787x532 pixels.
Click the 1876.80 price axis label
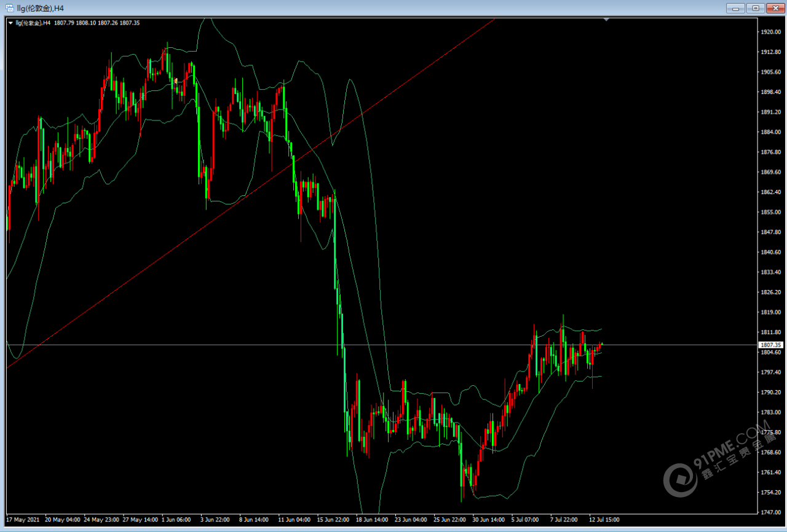[770, 152]
